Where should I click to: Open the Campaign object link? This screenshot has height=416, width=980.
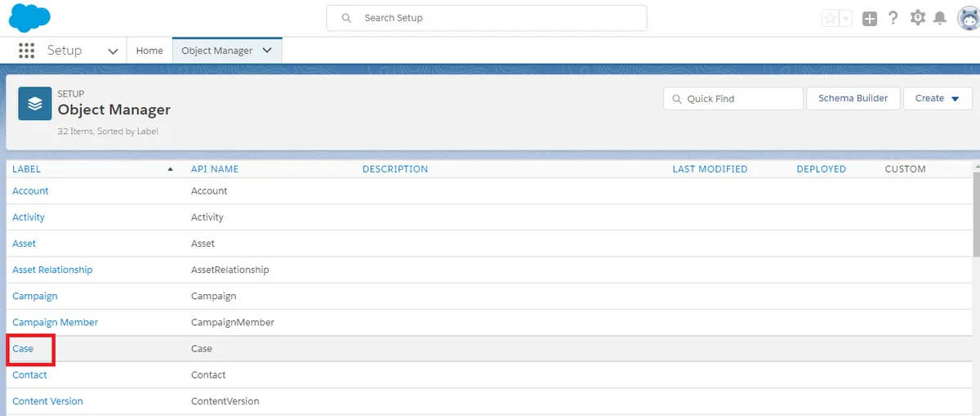[35, 296]
